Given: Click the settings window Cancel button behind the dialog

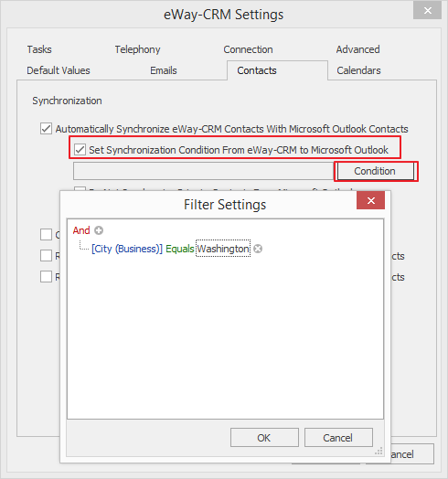Looking at the screenshot, I should 412,454.
